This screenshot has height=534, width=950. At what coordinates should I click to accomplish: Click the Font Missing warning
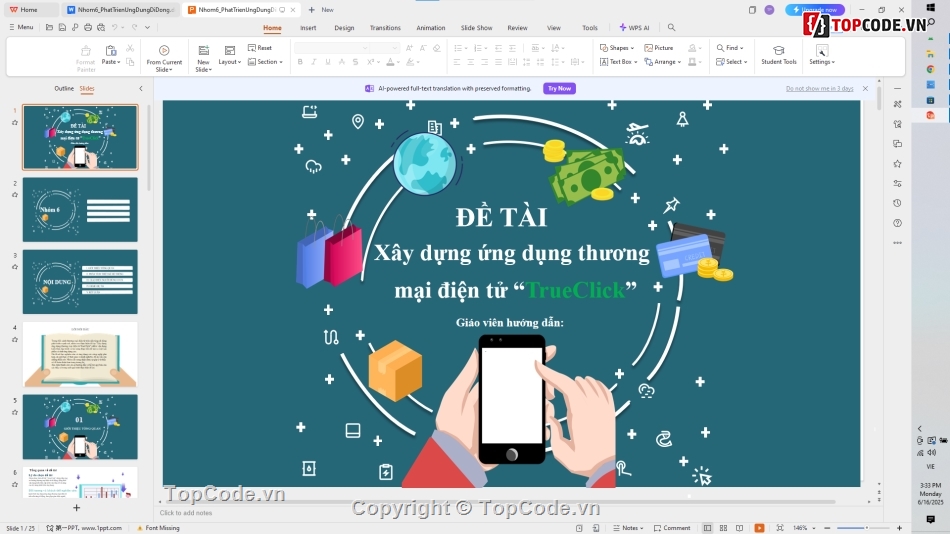click(158, 528)
